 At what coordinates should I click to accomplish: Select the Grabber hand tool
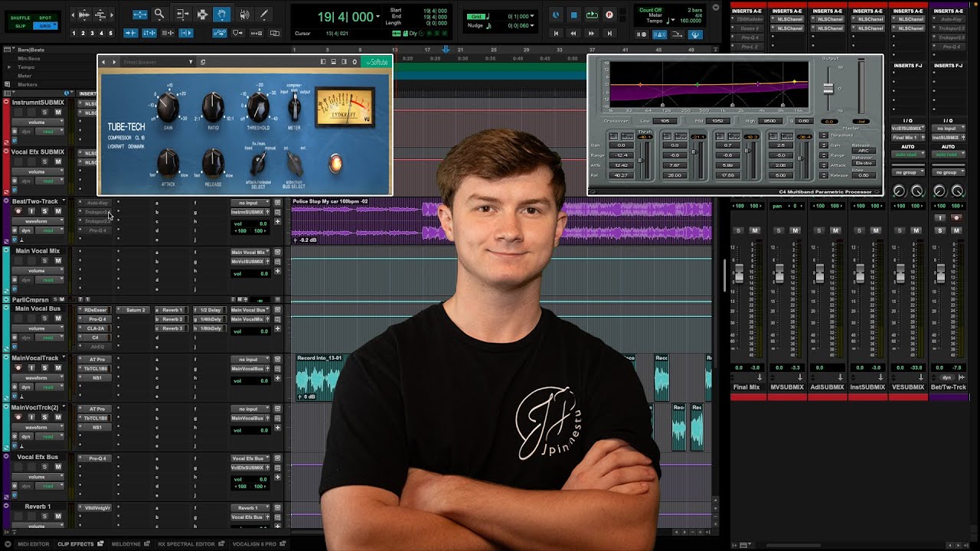pyautogui.click(x=221, y=15)
